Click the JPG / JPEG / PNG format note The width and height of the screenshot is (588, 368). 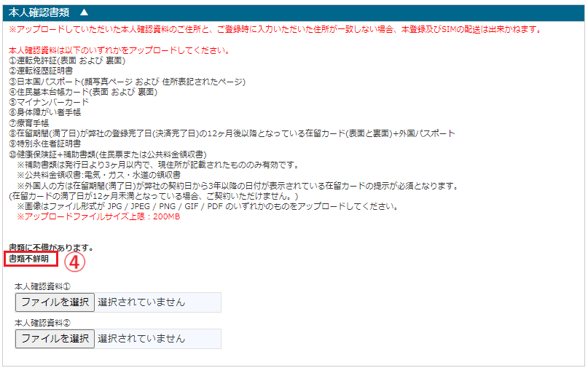pos(208,206)
